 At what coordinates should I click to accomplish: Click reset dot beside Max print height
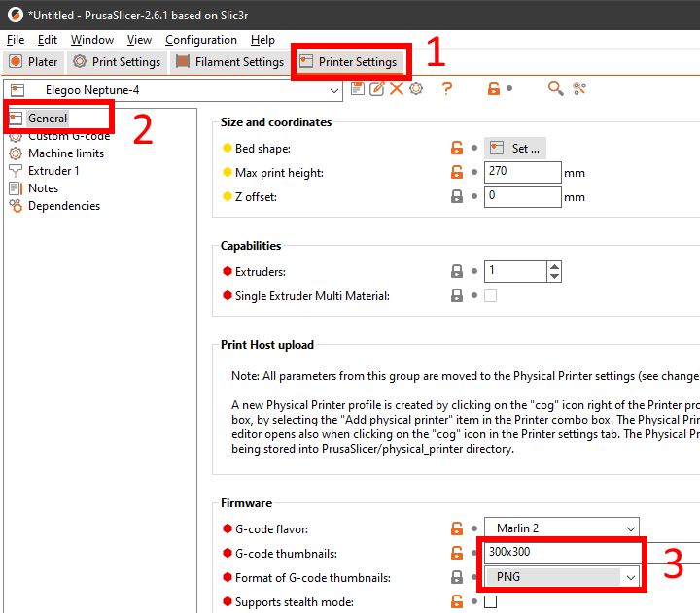[x=474, y=172]
